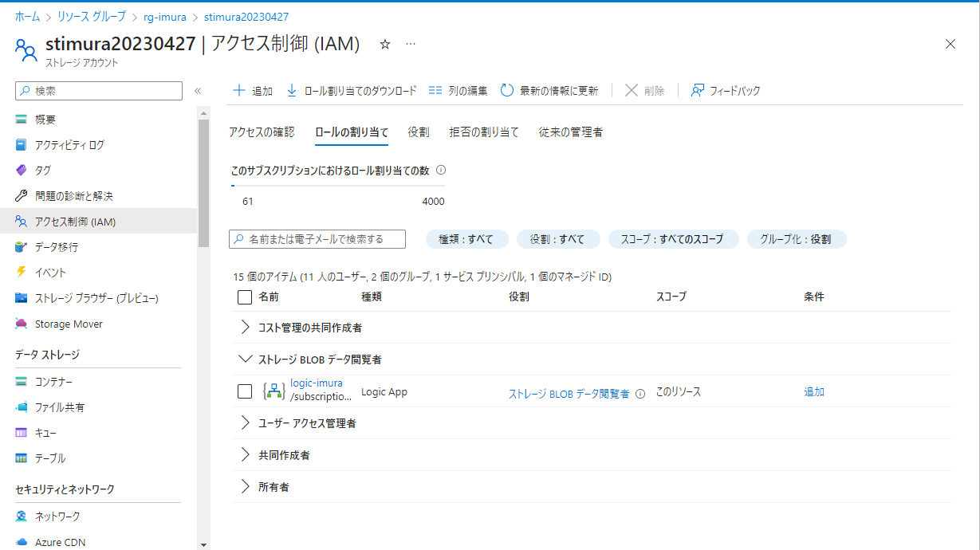The image size is (980, 550).
Task: Expand ユーザー アクセス管理者 group
Action: tap(245, 422)
